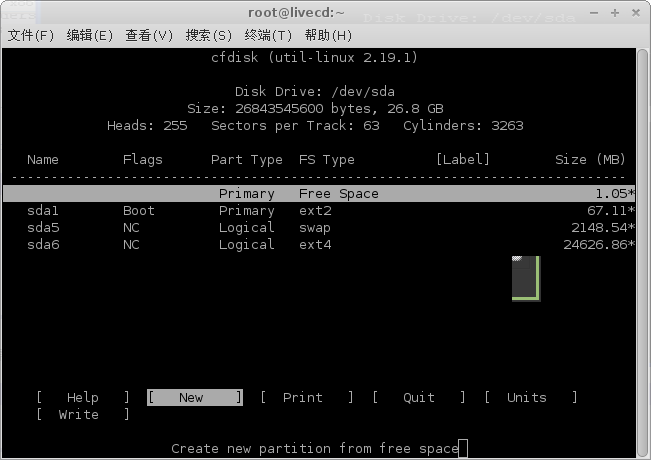The width and height of the screenshot is (651, 460).
Task: Open the 文件(F) menu
Action: pyautogui.click(x=31, y=36)
